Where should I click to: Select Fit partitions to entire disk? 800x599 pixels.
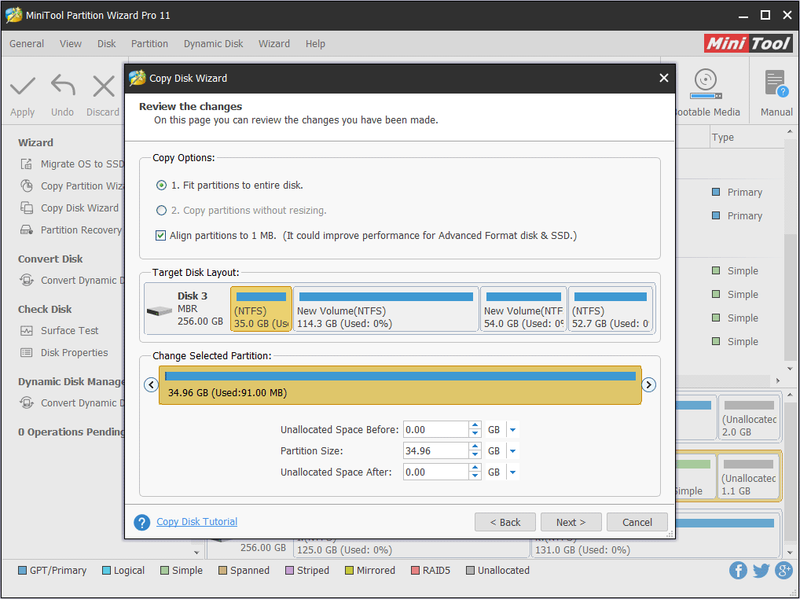tap(161, 185)
